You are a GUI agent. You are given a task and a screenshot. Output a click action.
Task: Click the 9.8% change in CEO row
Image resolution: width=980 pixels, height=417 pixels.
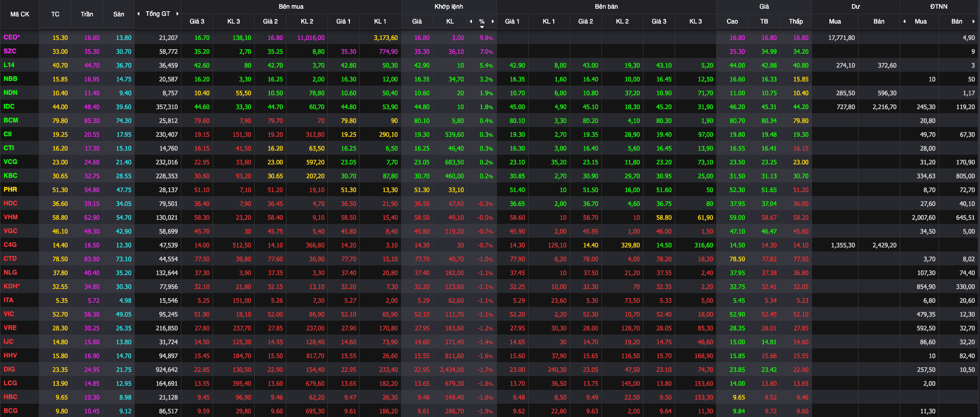coord(486,38)
